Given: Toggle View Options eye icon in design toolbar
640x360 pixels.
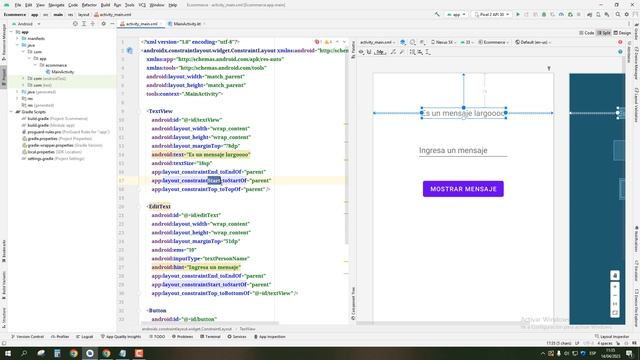Looking at the screenshot, I should tap(361, 52).
